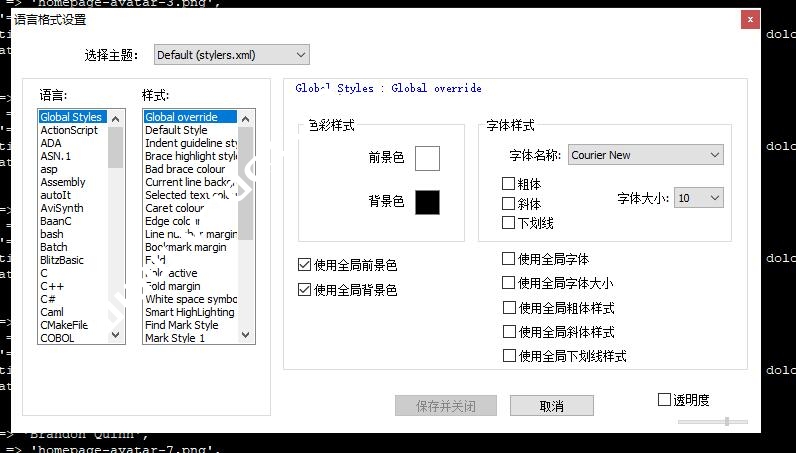Enable the 粗体 bold checkbox
This screenshot has width=796, height=453.
click(x=509, y=184)
